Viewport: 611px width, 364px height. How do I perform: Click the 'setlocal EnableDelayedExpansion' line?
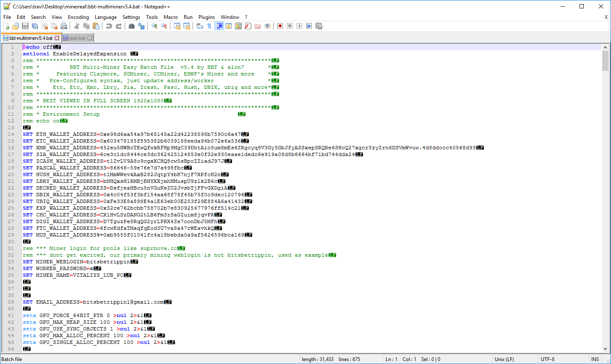pyautogui.click(x=75, y=54)
